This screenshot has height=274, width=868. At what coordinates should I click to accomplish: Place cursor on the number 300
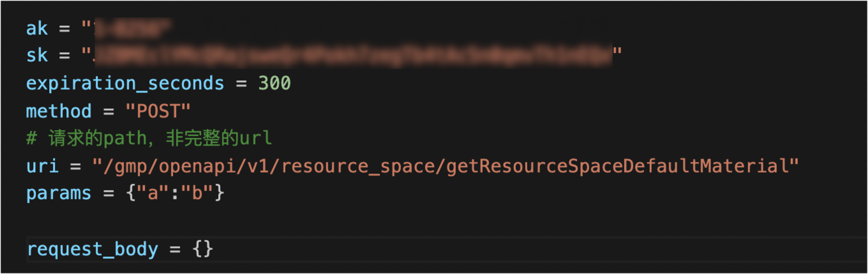click(274, 84)
